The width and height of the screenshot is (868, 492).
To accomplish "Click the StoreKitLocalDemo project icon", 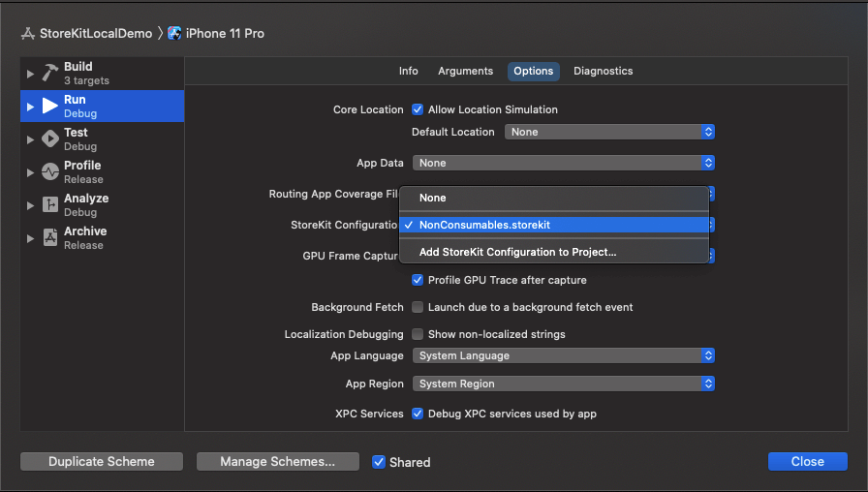I will [28, 33].
